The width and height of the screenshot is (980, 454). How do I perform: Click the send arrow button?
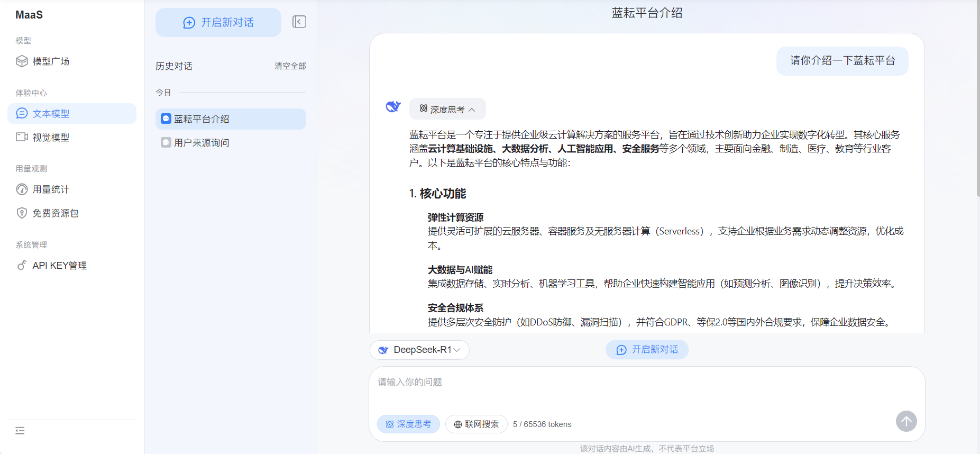click(x=906, y=421)
